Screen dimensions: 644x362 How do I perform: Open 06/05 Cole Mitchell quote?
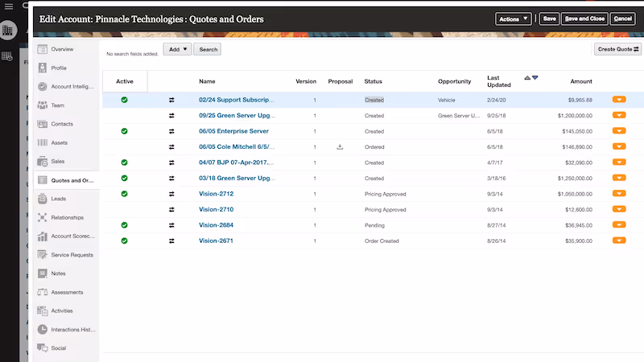(237, 146)
